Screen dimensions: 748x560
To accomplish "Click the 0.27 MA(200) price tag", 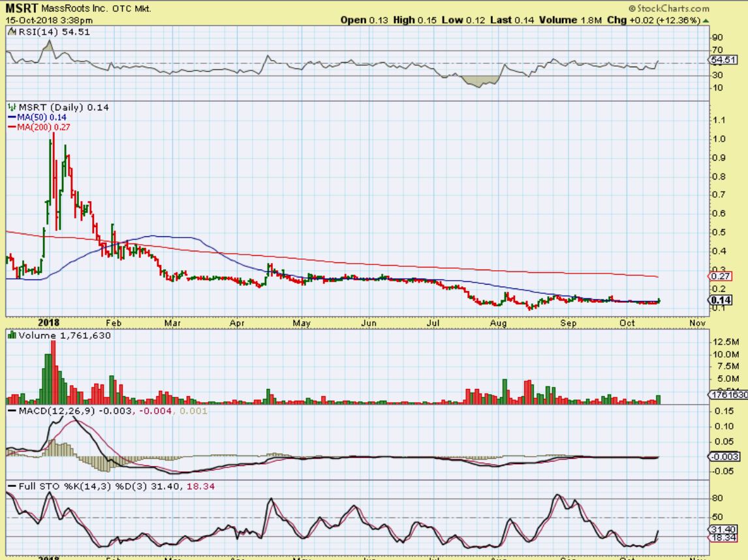I will [721, 276].
